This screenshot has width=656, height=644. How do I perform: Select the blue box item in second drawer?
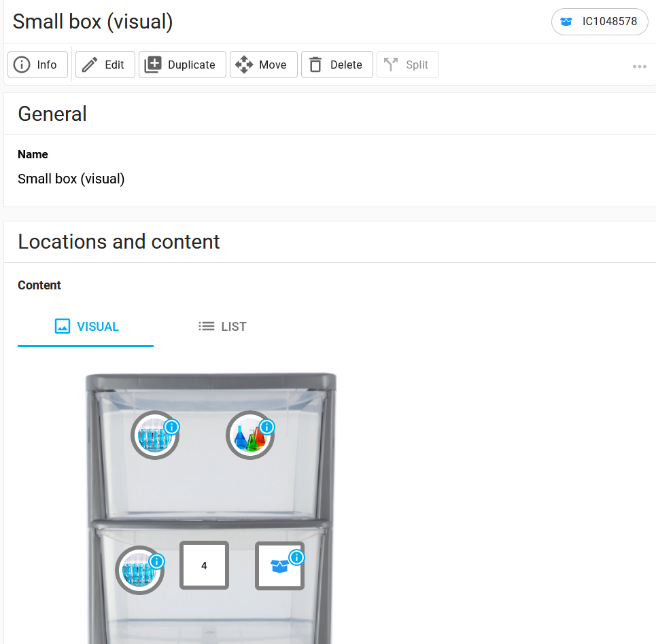click(279, 566)
